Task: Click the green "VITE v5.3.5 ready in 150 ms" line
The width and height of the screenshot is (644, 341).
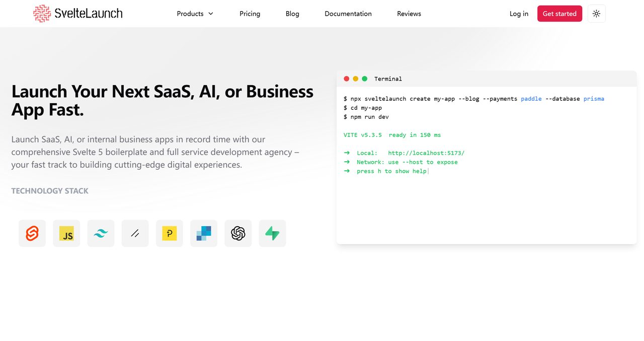Action: point(392,135)
